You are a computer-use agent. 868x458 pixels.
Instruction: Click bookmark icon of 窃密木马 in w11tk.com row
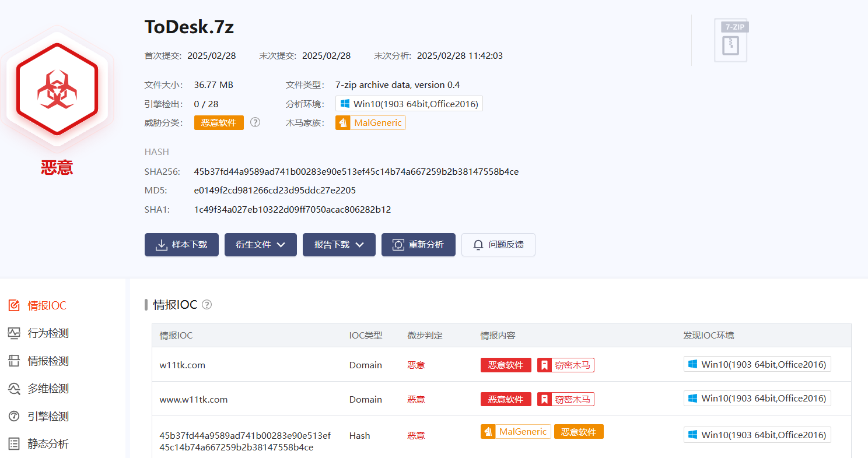click(544, 365)
